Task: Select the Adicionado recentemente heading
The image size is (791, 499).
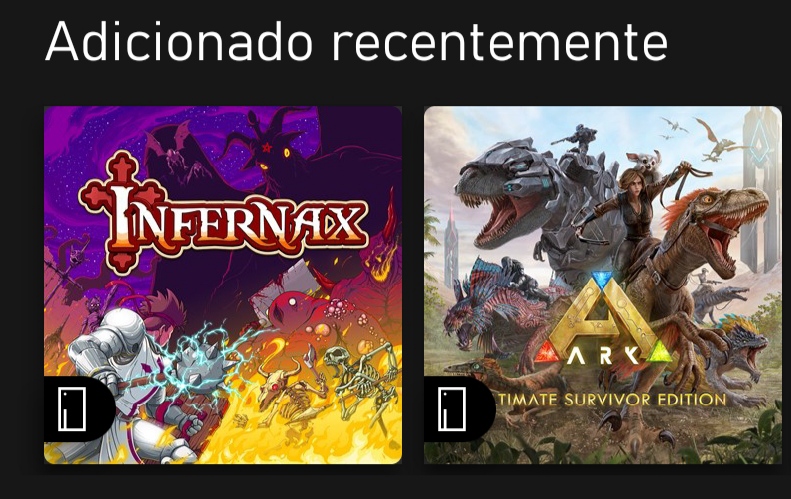Action: click(356, 41)
